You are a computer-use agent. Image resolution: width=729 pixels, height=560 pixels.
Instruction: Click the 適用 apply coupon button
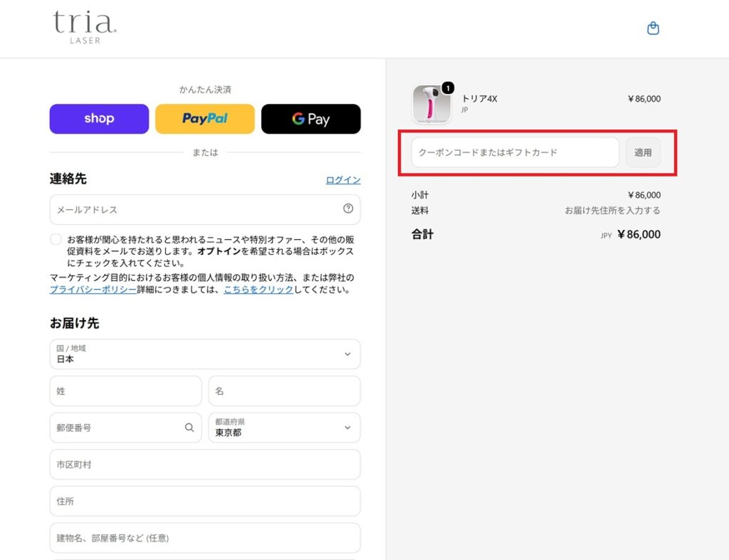[x=643, y=152]
